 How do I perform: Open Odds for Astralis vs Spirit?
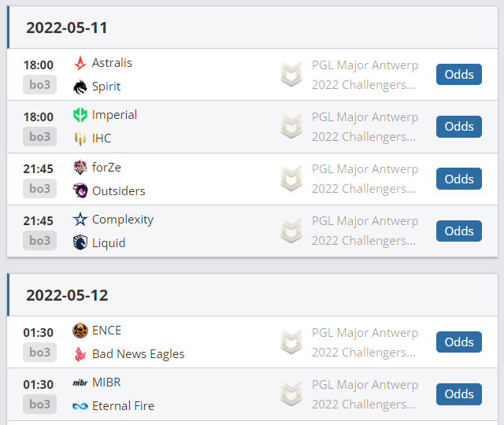point(459,75)
